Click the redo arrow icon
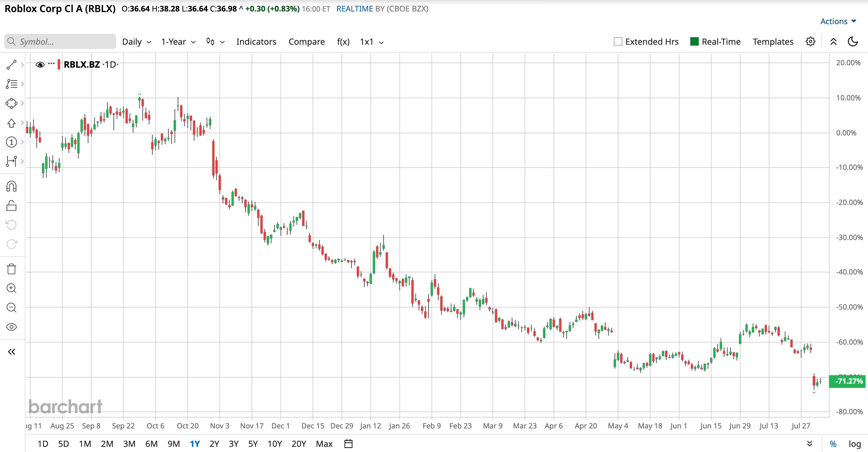868x452 pixels. [x=11, y=244]
